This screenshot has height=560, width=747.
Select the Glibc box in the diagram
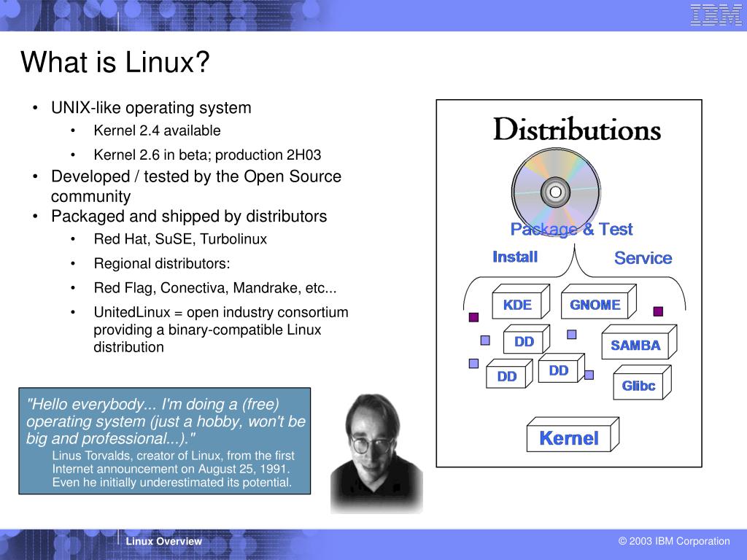[x=642, y=382]
